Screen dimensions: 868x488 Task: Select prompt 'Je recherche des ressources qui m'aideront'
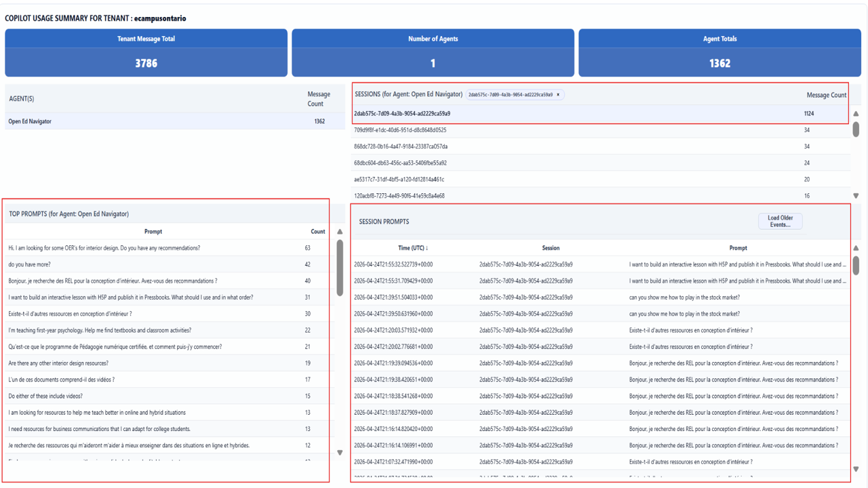click(170, 445)
